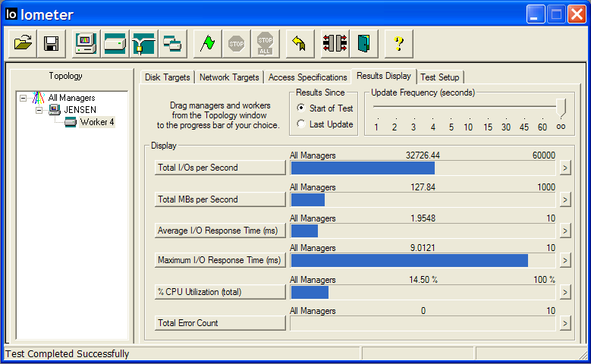This screenshot has height=364, width=591.
Task: Click the Average I/O Response Time progress bar
Action: point(423,231)
